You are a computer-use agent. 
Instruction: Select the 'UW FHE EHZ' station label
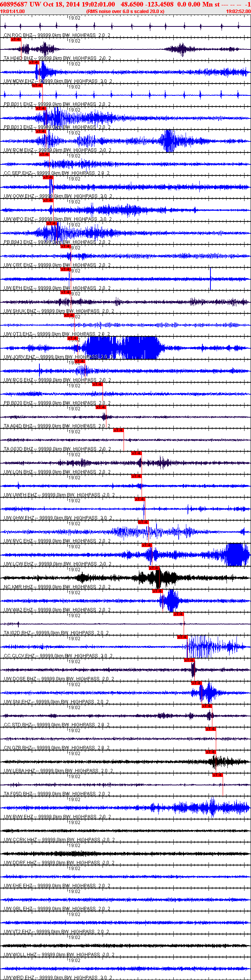(x=18, y=886)
